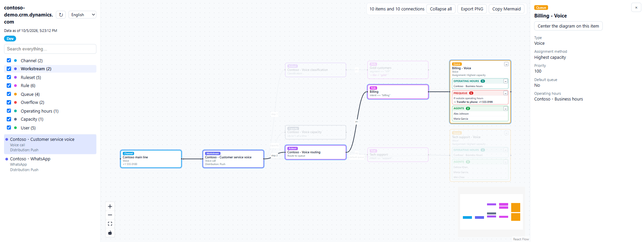This screenshot has height=242, width=644.
Task: Select Contoso - WhatsApp workstream in list
Action: pyautogui.click(x=50, y=164)
